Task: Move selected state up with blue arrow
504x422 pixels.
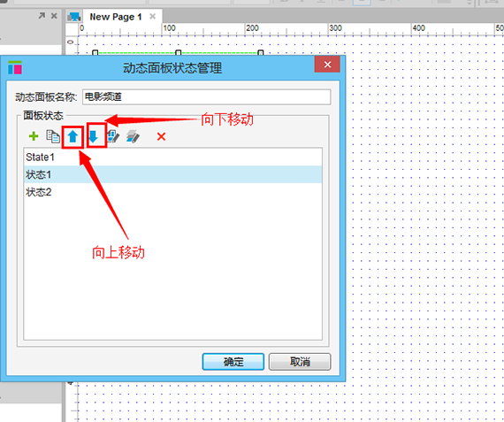Action: pos(73,137)
